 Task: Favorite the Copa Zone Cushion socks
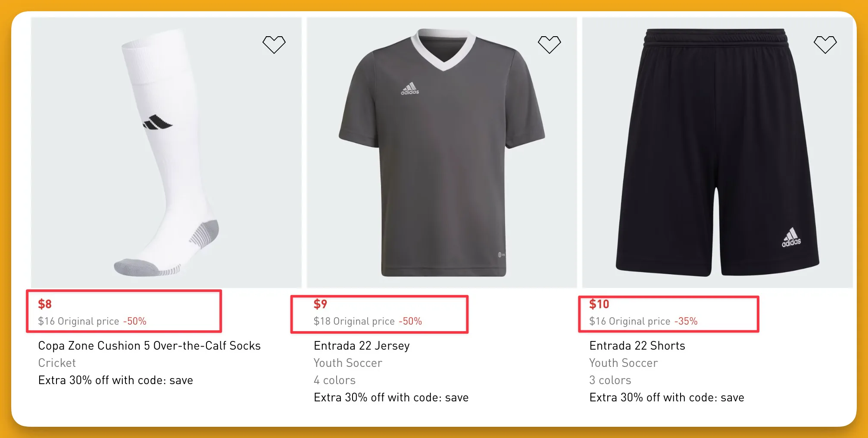pyautogui.click(x=274, y=44)
